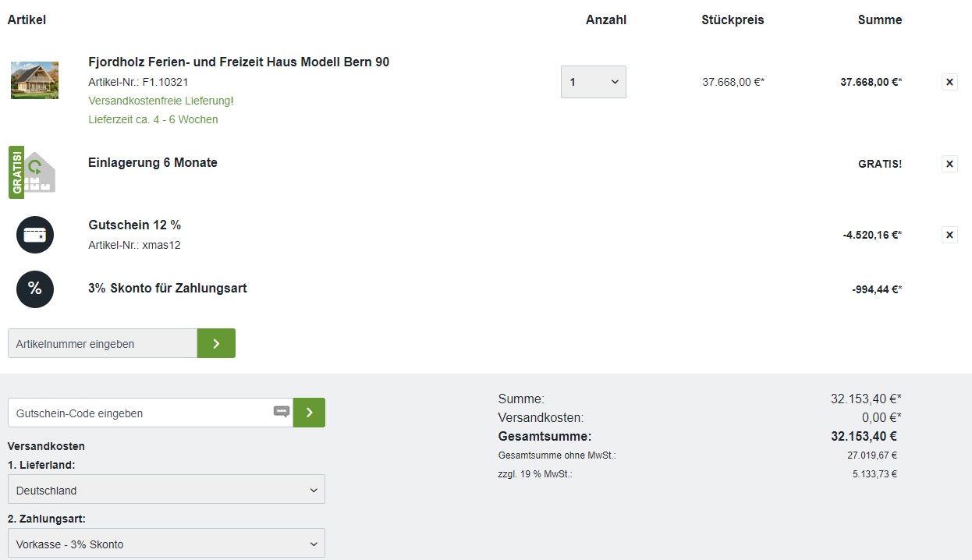Open the Anzahl quantity dropdown
972x560 pixels.
(x=593, y=82)
